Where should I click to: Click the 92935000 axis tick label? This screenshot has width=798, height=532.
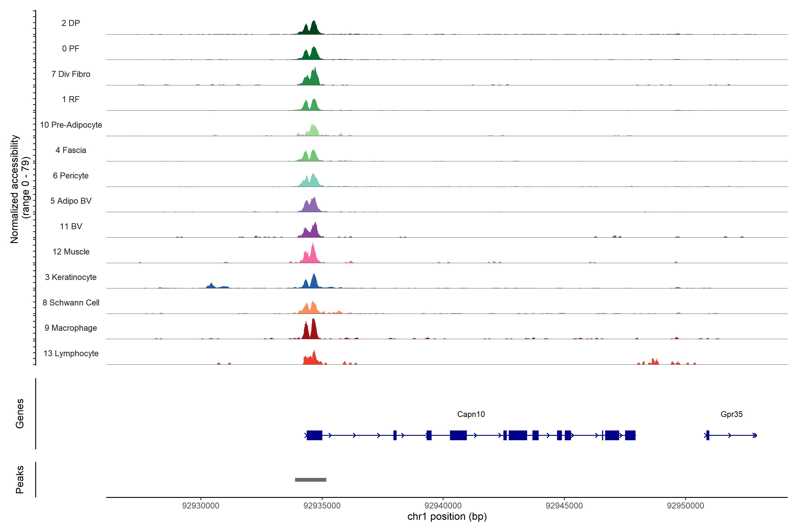(x=322, y=506)
